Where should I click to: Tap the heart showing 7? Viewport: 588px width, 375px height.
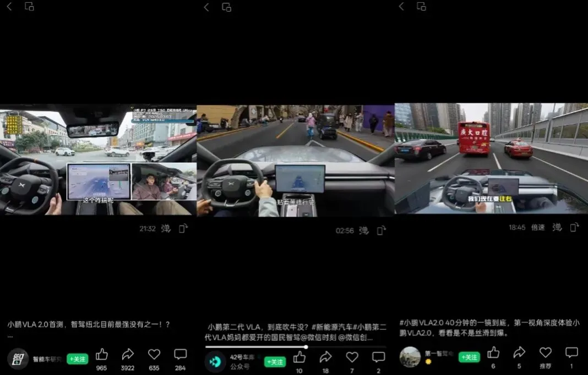click(352, 357)
